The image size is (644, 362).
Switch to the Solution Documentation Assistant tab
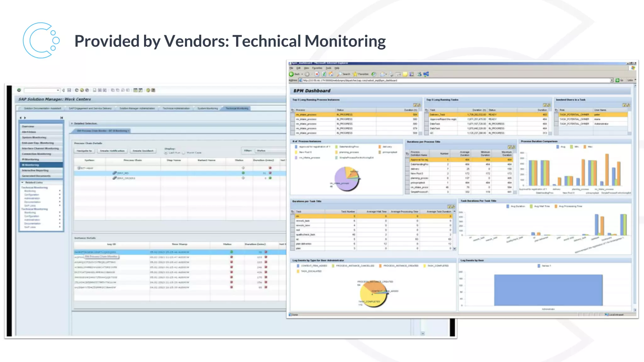click(x=42, y=108)
